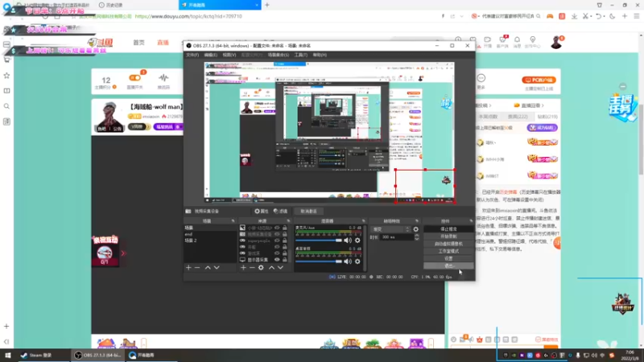Open the 渐变 transition type dropdown
This screenshot has height=362, width=644.
(390, 229)
